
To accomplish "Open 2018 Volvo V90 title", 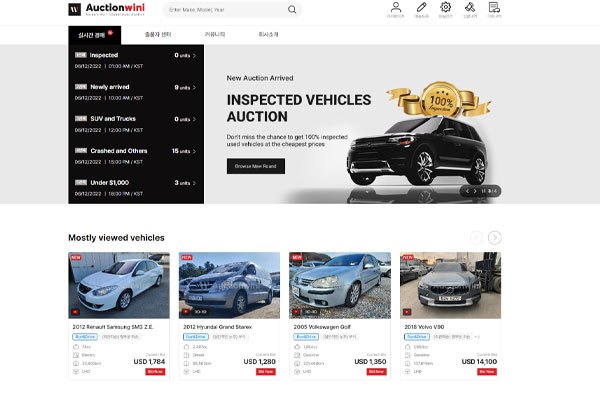I will tap(424, 327).
